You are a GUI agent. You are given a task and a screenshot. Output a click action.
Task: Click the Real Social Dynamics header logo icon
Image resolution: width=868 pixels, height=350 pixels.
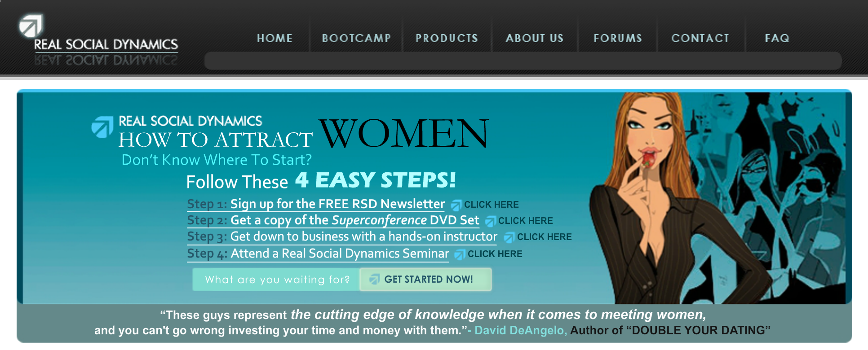[31, 26]
